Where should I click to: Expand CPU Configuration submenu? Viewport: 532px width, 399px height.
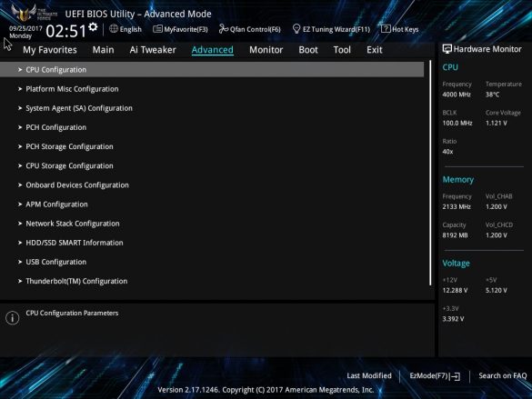(x=212, y=69)
